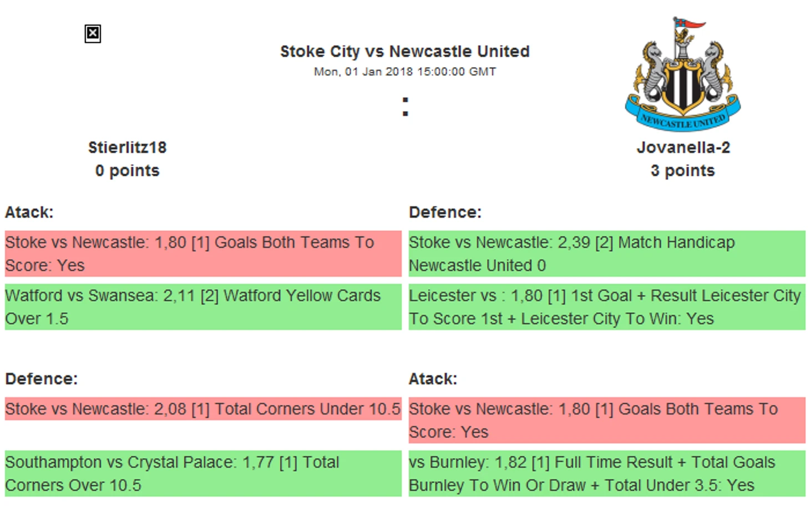
Task: Select the Burnley Full Time Result bet
Action: coord(606,473)
